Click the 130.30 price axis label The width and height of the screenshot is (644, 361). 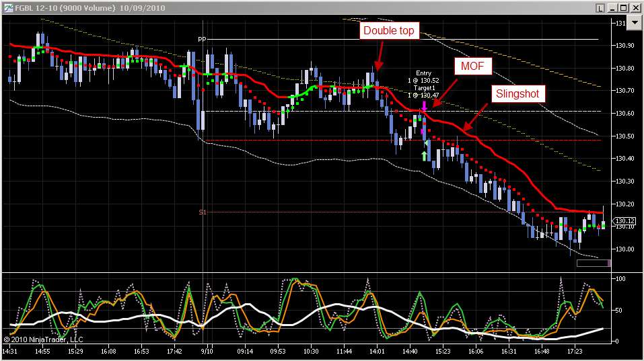[x=624, y=181]
